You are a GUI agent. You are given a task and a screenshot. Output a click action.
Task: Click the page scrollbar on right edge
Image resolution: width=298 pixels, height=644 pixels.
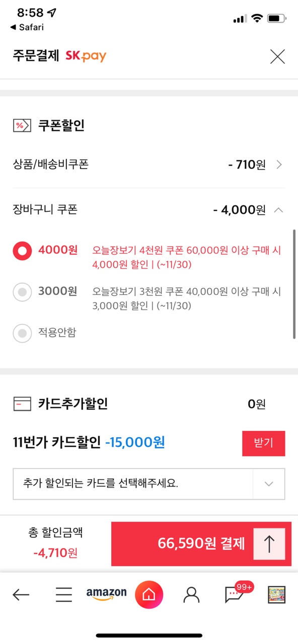[294, 284]
